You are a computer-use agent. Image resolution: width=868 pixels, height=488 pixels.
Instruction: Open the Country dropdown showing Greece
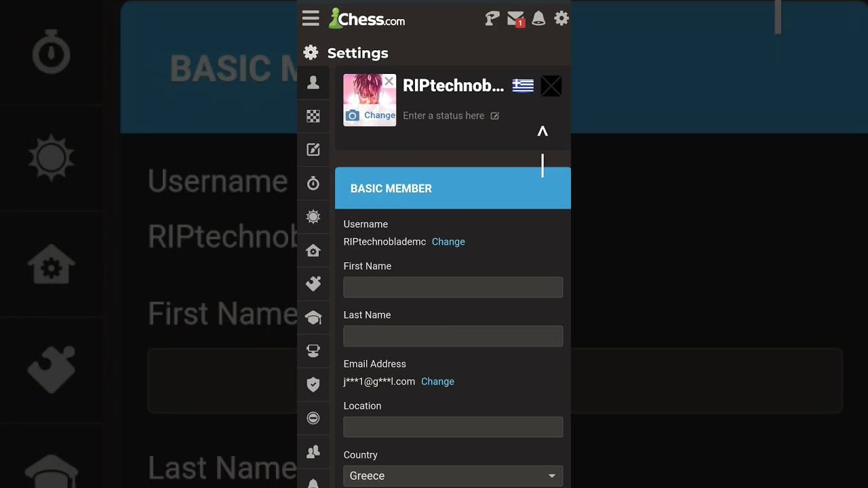[453, 476]
